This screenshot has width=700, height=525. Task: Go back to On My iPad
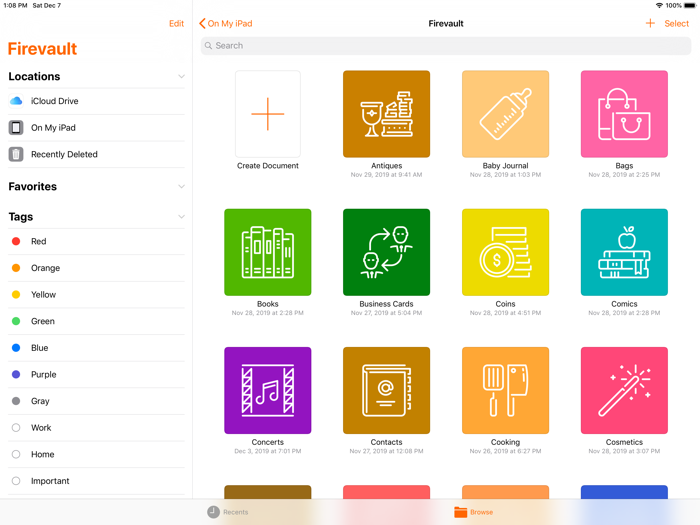pyautogui.click(x=226, y=23)
